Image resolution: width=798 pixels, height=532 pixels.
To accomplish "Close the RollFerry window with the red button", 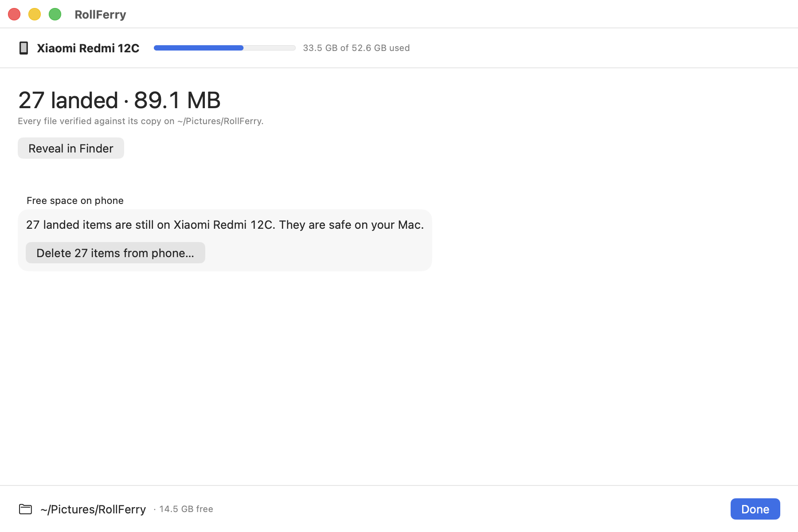I will point(14,14).
